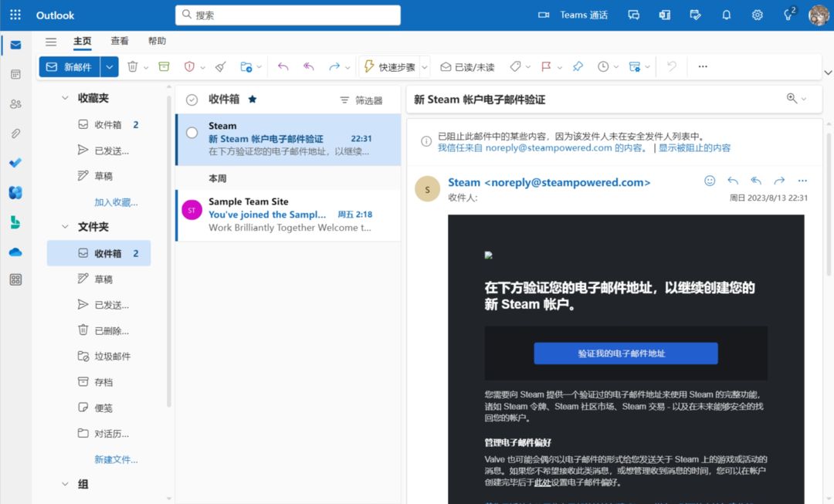Open the account profile picture
The width and height of the screenshot is (834, 504).
click(819, 15)
